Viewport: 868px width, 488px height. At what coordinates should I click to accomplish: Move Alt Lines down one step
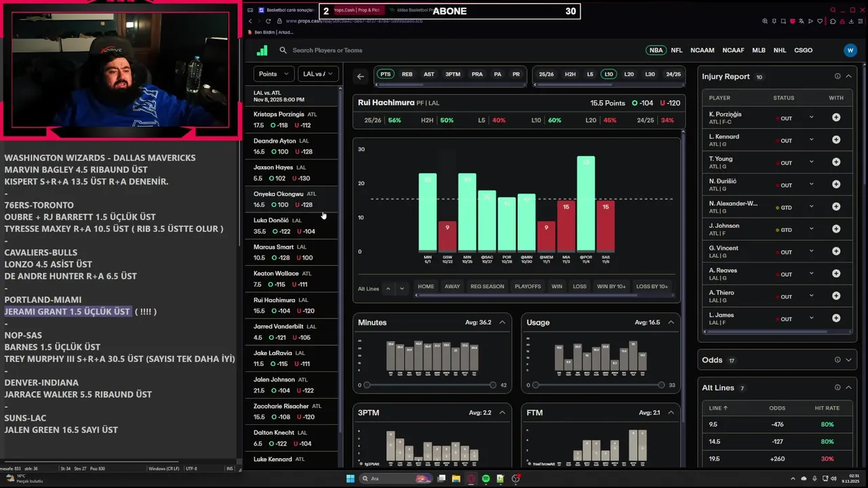click(401, 289)
